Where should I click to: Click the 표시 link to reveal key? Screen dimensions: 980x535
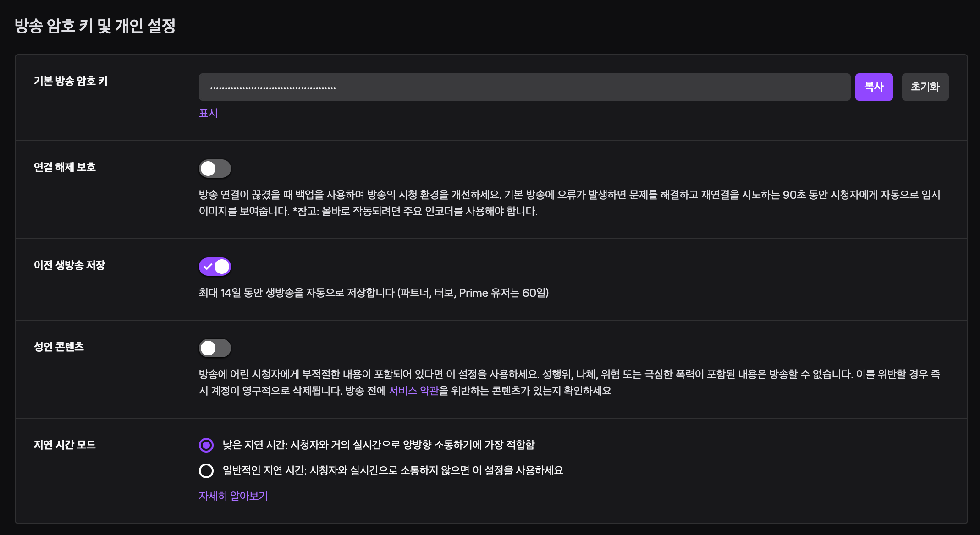(208, 113)
